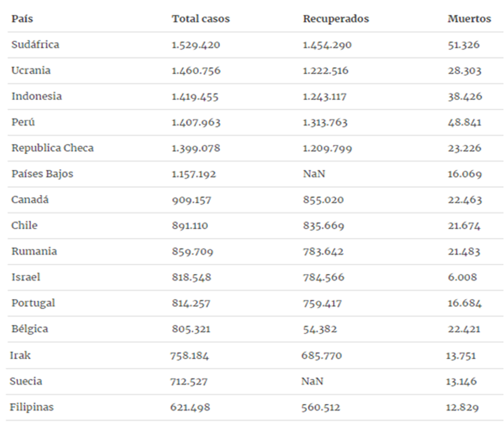The height and width of the screenshot is (425, 504).
Task: Click the Total casos column header
Action: point(201,19)
